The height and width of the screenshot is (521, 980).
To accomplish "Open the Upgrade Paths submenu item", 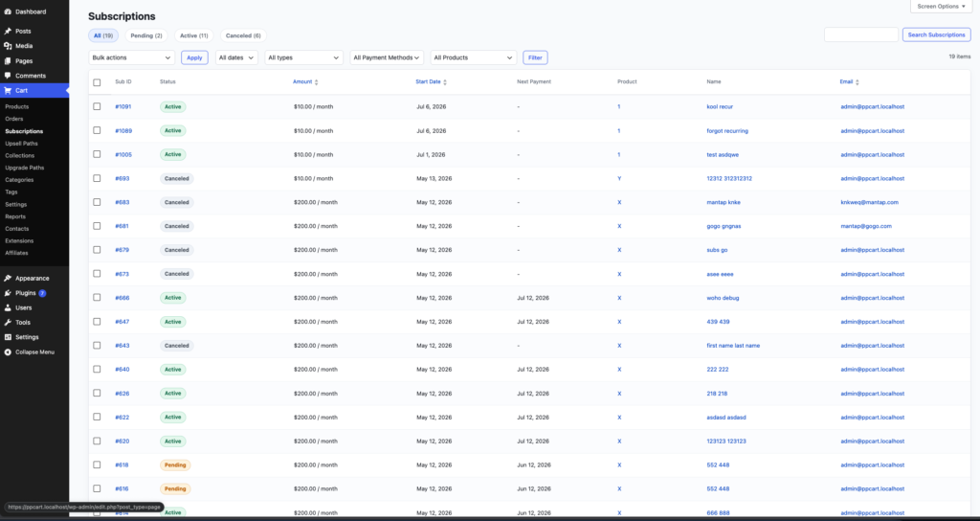I will point(24,168).
